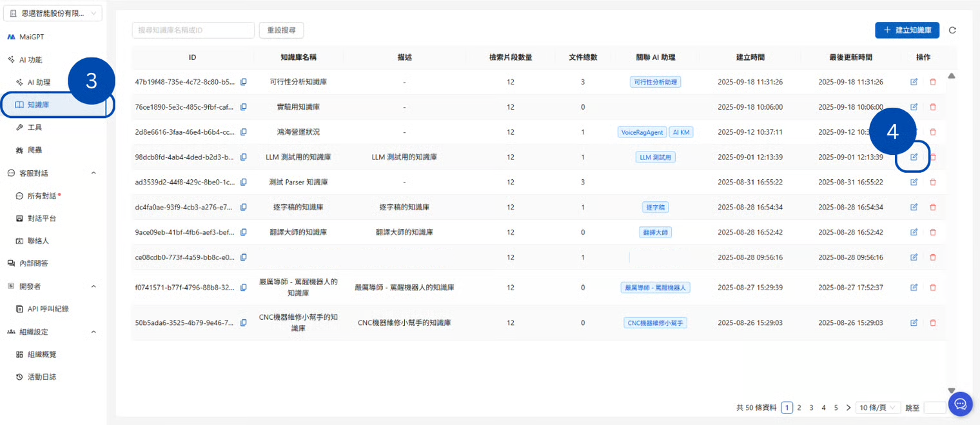Open the chat support bubble icon
This screenshot has width=980, height=425.
[959, 404]
